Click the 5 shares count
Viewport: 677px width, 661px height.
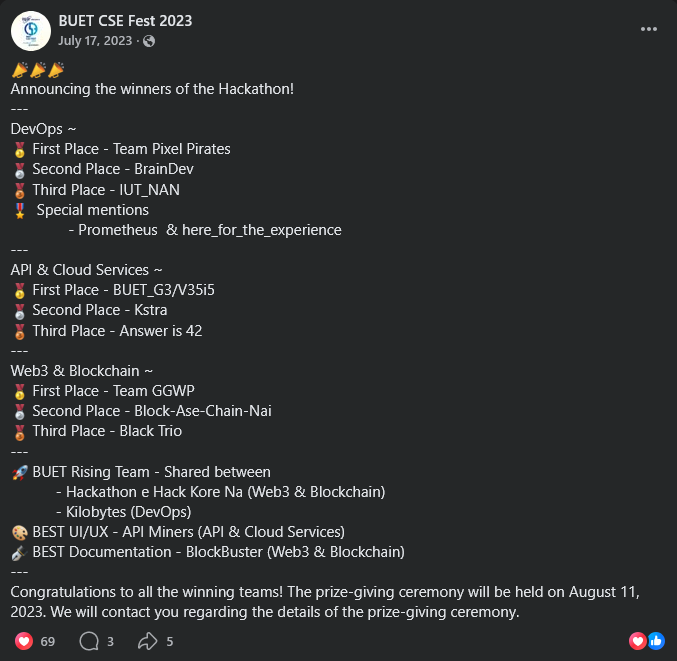[170, 641]
